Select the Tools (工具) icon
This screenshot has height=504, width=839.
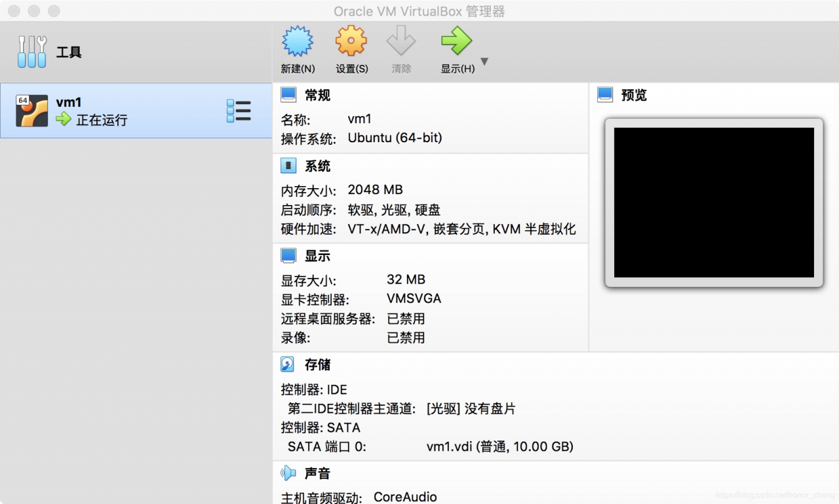(x=32, y=52)
